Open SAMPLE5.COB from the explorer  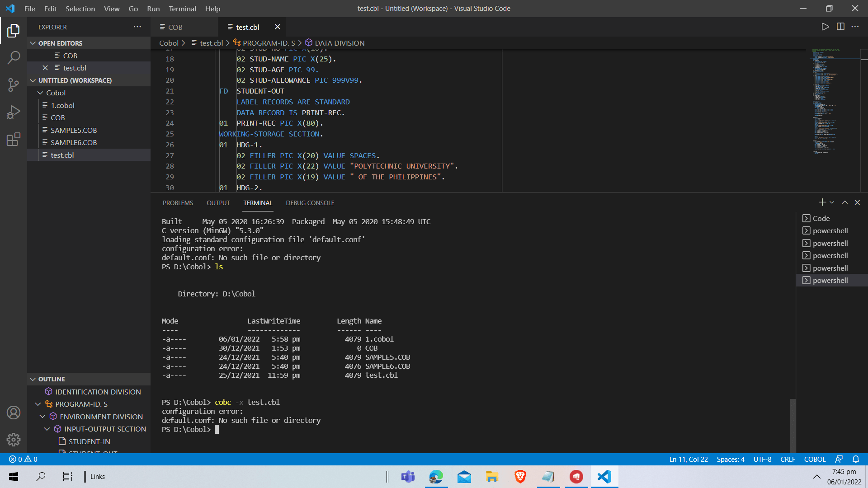[74, 130]
